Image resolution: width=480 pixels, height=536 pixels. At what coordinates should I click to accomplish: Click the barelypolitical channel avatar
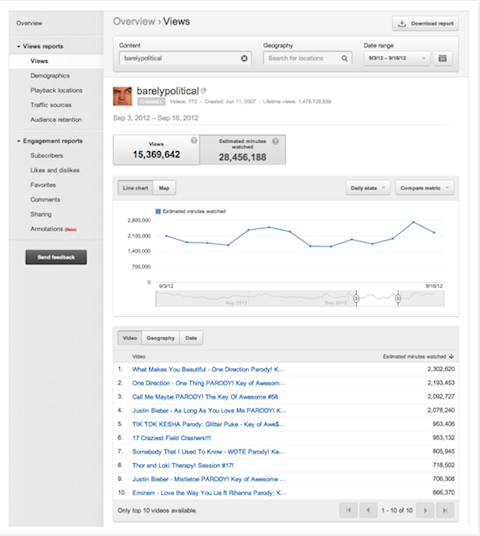(x=122, y=96)
